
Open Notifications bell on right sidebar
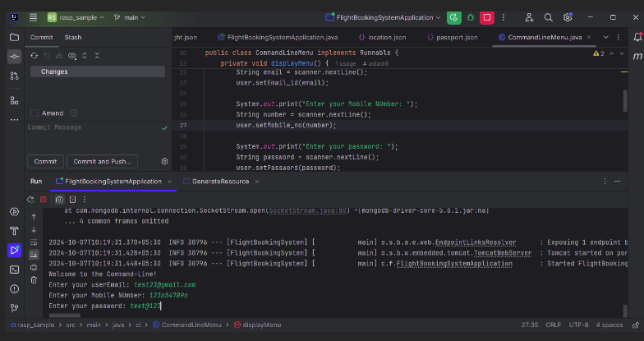tap(637, 37)
